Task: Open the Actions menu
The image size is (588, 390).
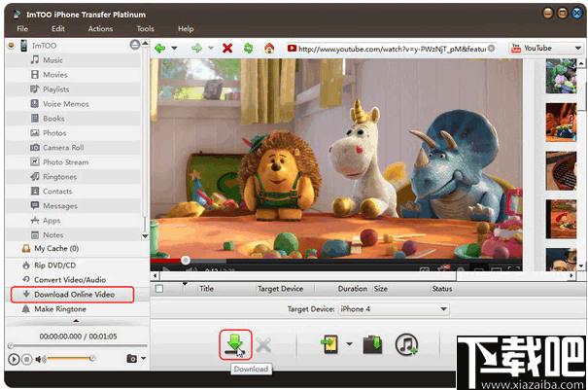Action: coord(100,28)
